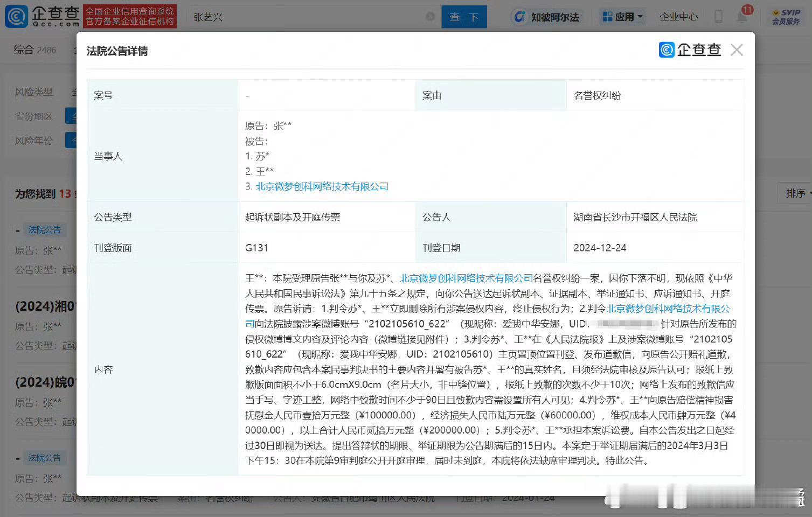Select case cause value 名誉权纠纷
Image resolution: width=812 pixels, height=517 pixels.
[x=598, y=95]
